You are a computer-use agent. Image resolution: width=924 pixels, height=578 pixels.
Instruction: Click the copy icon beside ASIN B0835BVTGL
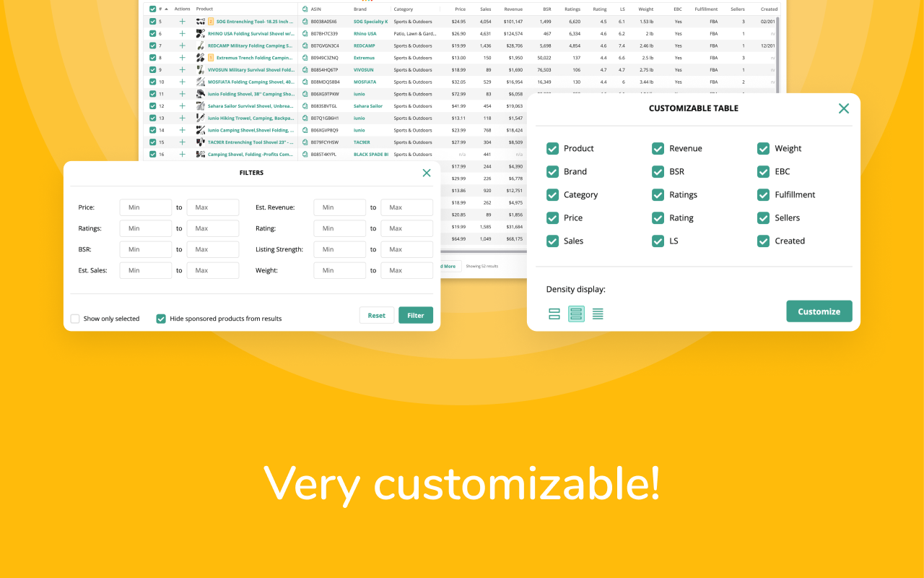(x=305, y=106)
